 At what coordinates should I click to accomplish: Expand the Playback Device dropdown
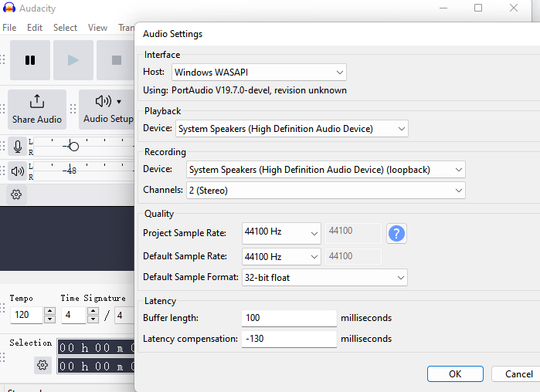[292, 129]
